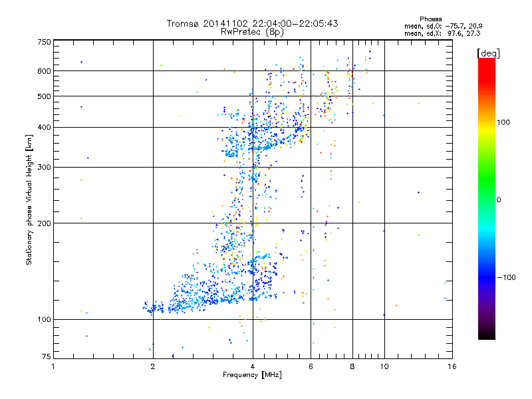Click the y-axis tick label '100'
Viewport: 532px width, 399px height.
click(x=44, y=320)
